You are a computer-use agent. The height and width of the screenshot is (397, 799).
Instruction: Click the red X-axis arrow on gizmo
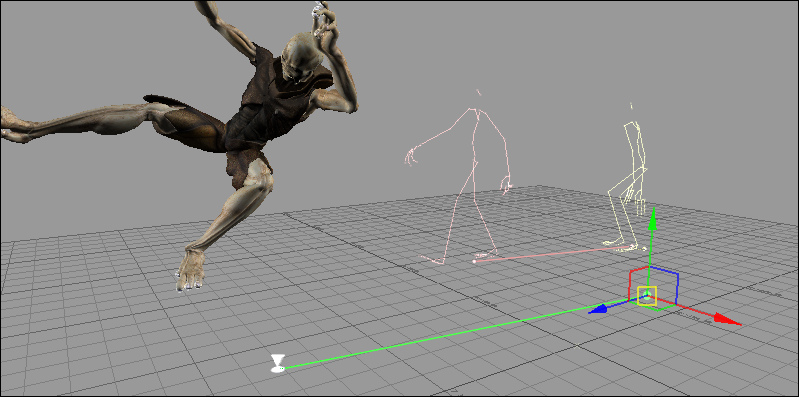click(727, 319)
